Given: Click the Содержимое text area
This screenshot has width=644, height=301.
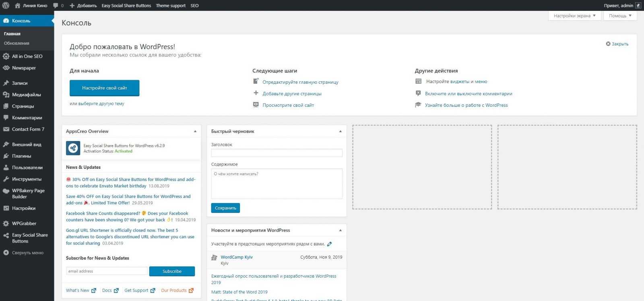Looking at the screenshot, I should [277, 184].
